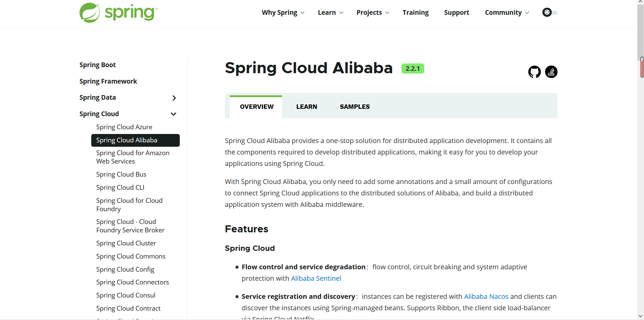
Task: Open Spring Cloud in the sidebar
Action: click(x=99, y=114)
